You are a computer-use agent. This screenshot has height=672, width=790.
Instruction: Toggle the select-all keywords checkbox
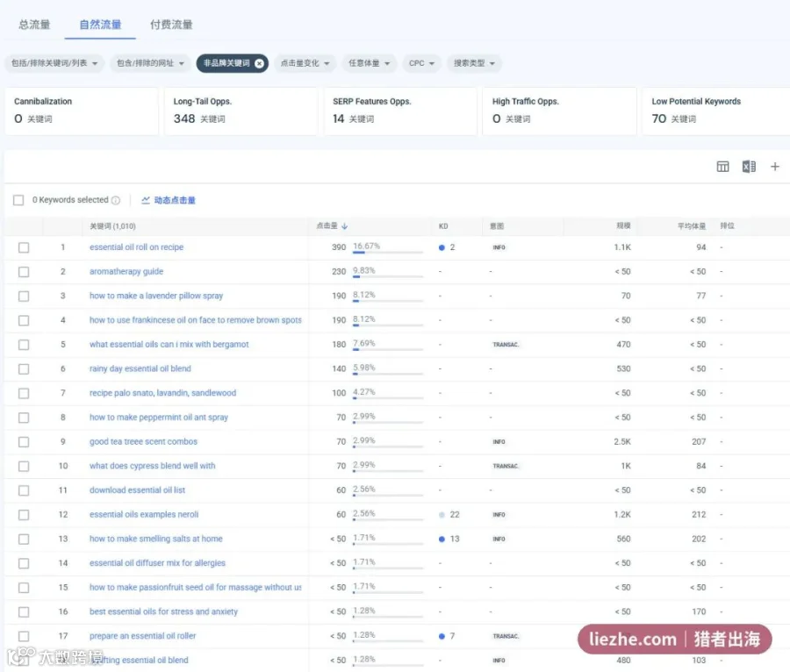(18, 200)
